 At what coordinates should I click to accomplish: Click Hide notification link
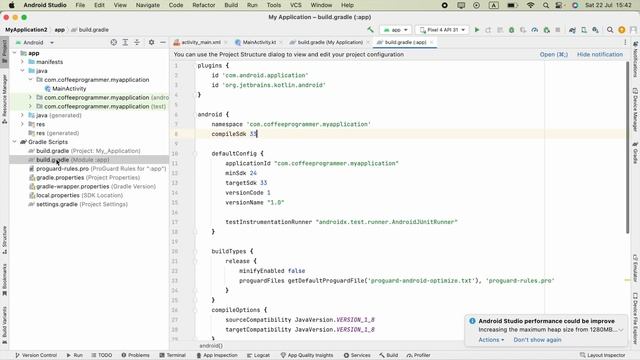click(600, 54)
